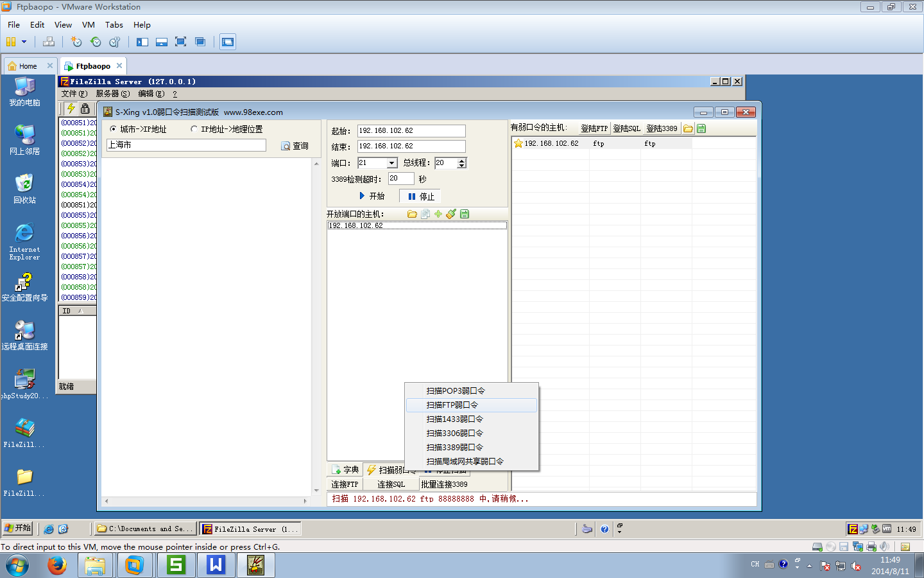Click the 3389检测超时 timeout field
The height and width of the screenshot is (578, 924).
tap(401, 179)
